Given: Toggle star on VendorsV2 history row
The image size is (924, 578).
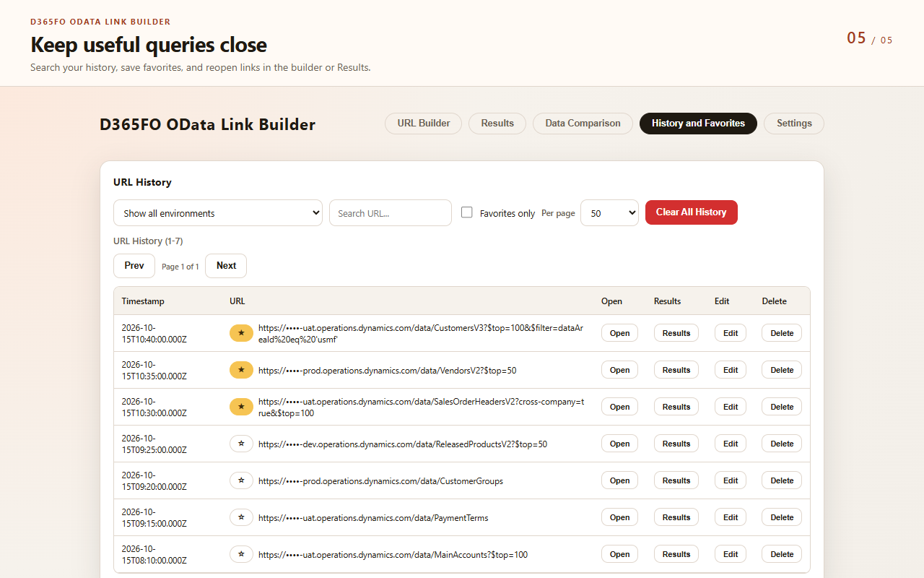Looking at the screenshot, I should pyautogui.click(x=241, y=370).
